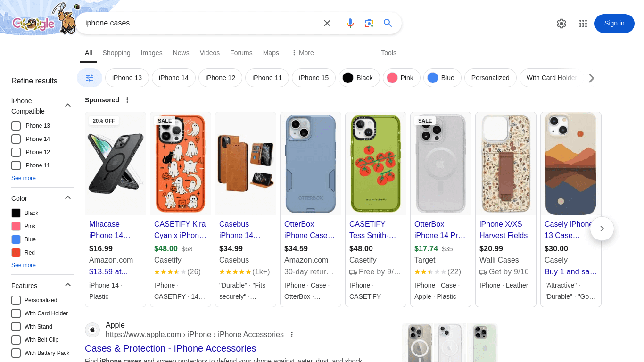Open Google Lens image search icon

[x=369, y=23]
